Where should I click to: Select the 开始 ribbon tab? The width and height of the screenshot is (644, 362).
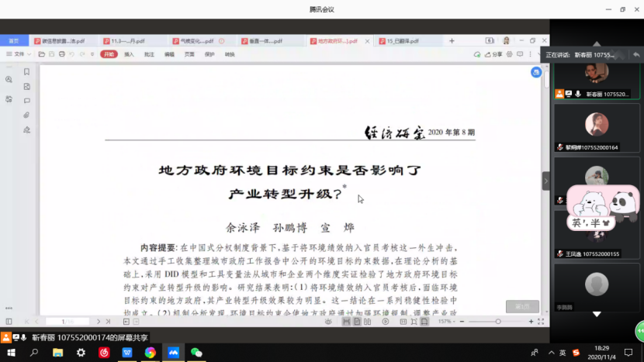point(109,54)
